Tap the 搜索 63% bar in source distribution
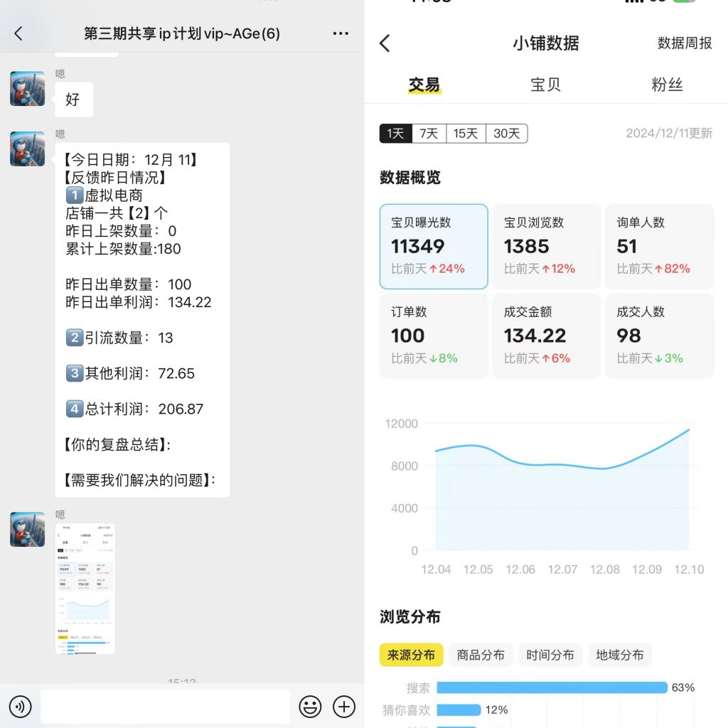The image size is (728, 728). click(562, 687)
